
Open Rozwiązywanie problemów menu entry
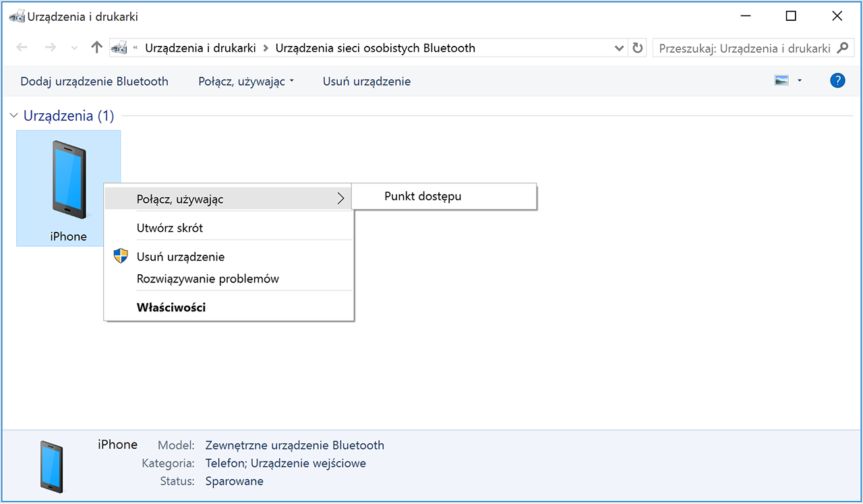229,278
